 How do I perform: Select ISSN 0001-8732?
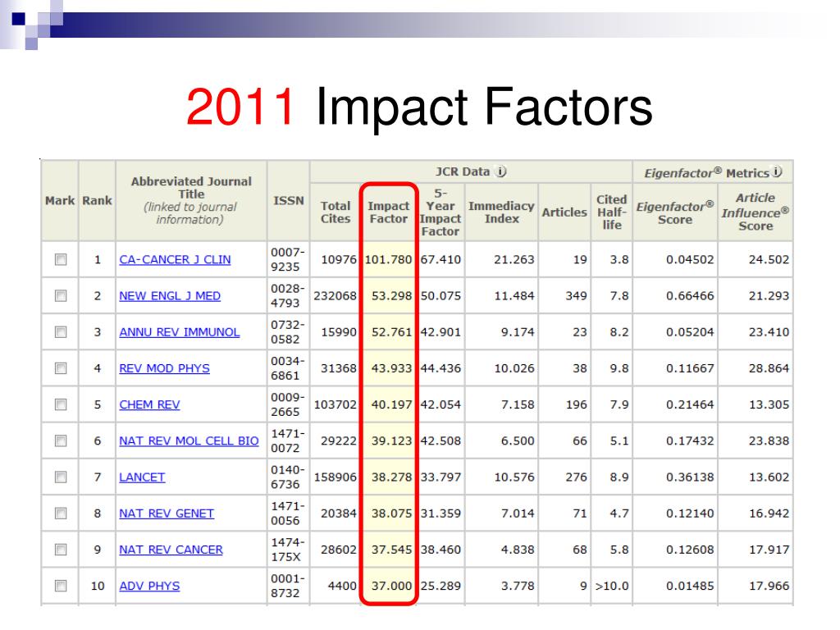288,586
